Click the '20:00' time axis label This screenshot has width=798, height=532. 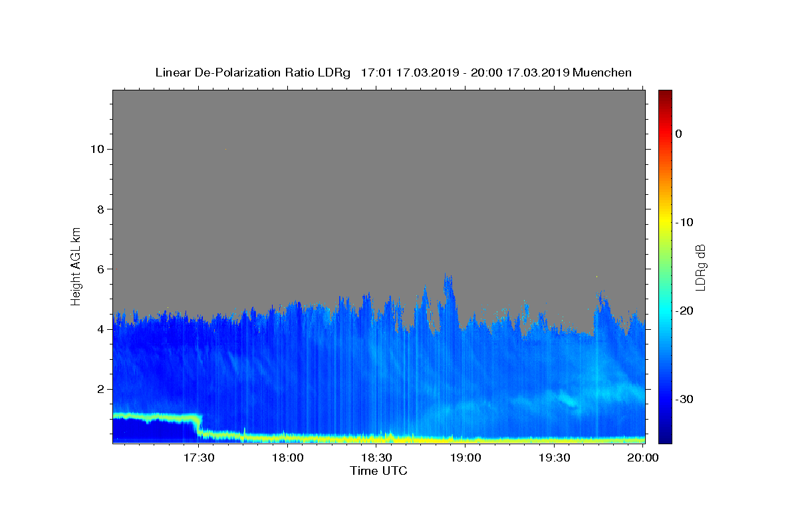click(643, 458)
